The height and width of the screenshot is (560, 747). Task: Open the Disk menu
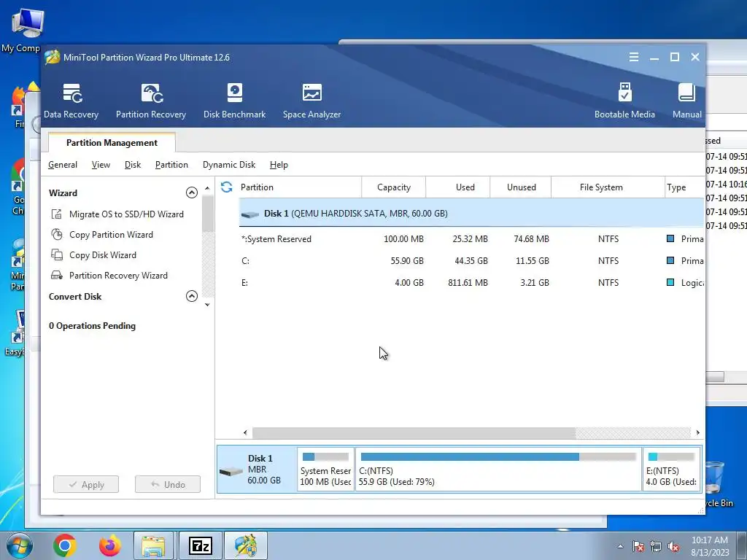[133, 165]
